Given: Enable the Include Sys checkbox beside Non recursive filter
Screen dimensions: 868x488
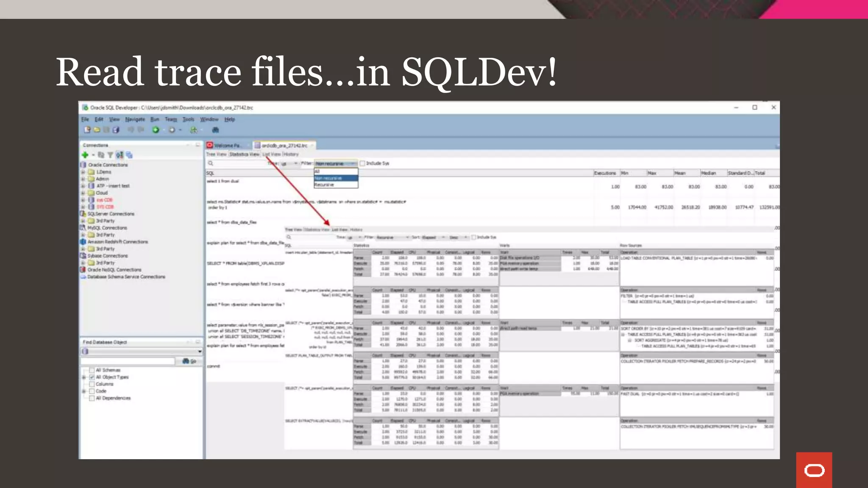Looking at the screenshot, I should (x=362, y=164).
